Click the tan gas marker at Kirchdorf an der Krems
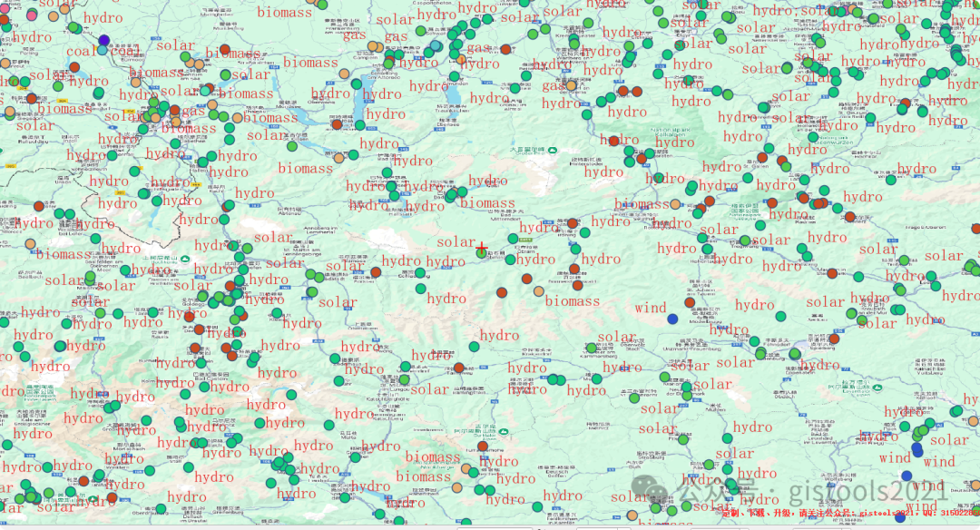The height and width of the screenshot is (530, 980). (x=572, y=85)
